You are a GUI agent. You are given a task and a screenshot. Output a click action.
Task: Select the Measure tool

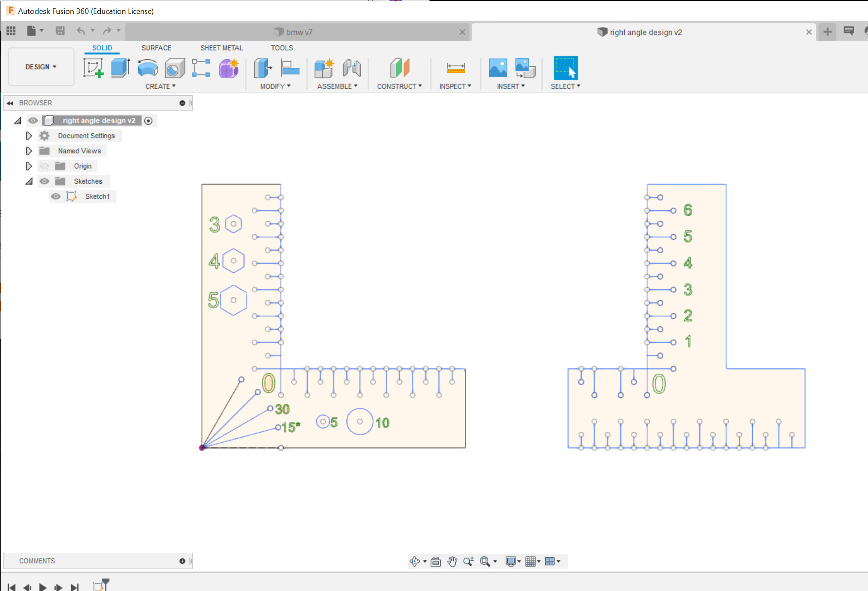[x=456, y=68]
